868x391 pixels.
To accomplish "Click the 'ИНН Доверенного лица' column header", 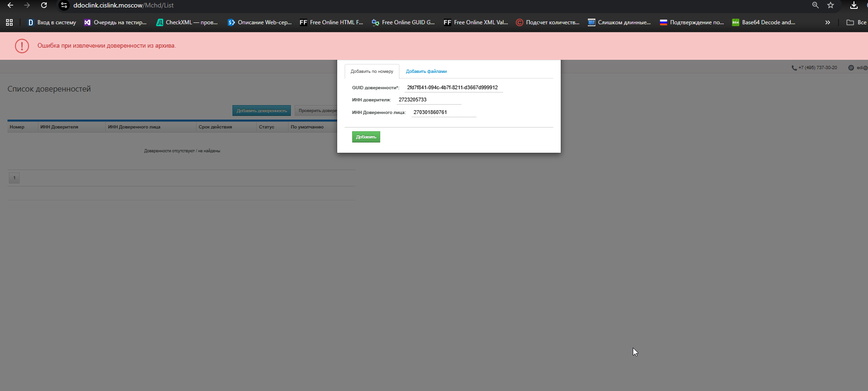I will click(151, 127).
